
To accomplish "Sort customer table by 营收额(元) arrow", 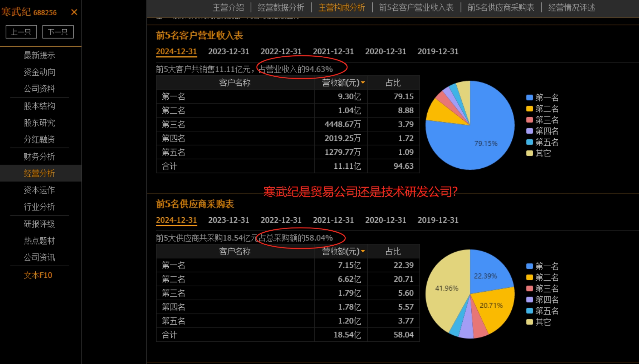I will pos(363,83).
